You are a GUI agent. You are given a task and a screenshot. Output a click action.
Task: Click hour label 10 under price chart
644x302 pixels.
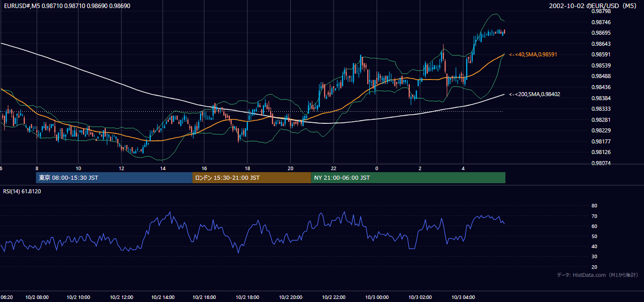(78, 168)
